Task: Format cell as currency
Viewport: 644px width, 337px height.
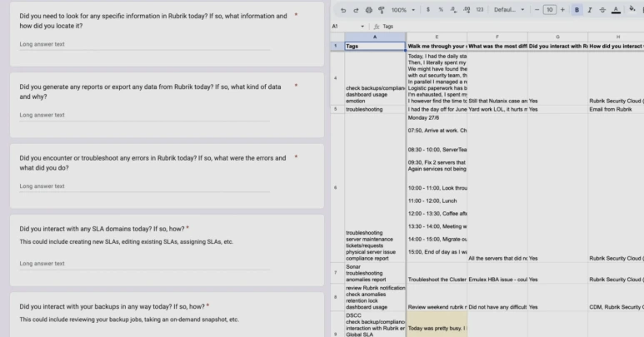Action: click(428, 10)
